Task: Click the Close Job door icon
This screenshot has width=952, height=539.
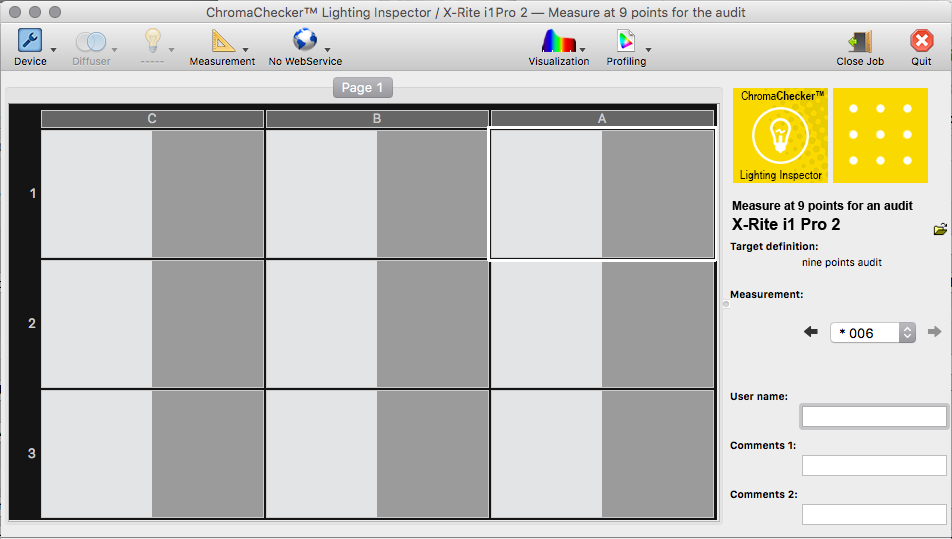Action: pos(860,41)
